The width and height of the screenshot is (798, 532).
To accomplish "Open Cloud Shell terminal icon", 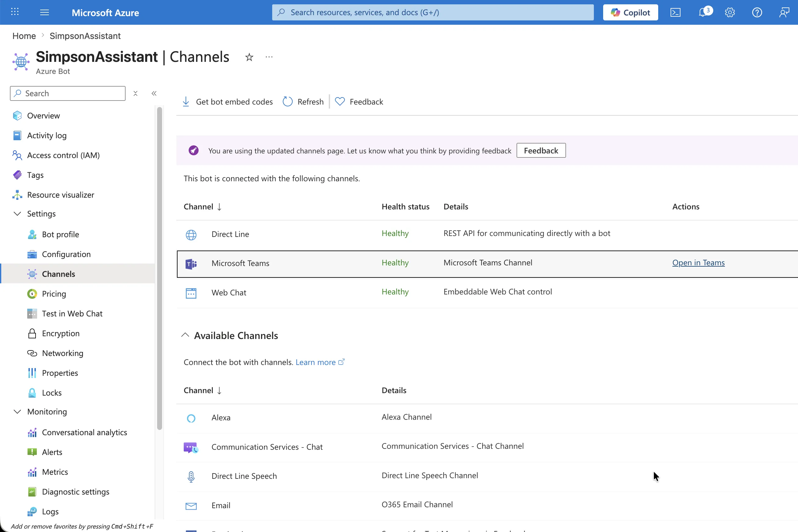I will (676, 13).
